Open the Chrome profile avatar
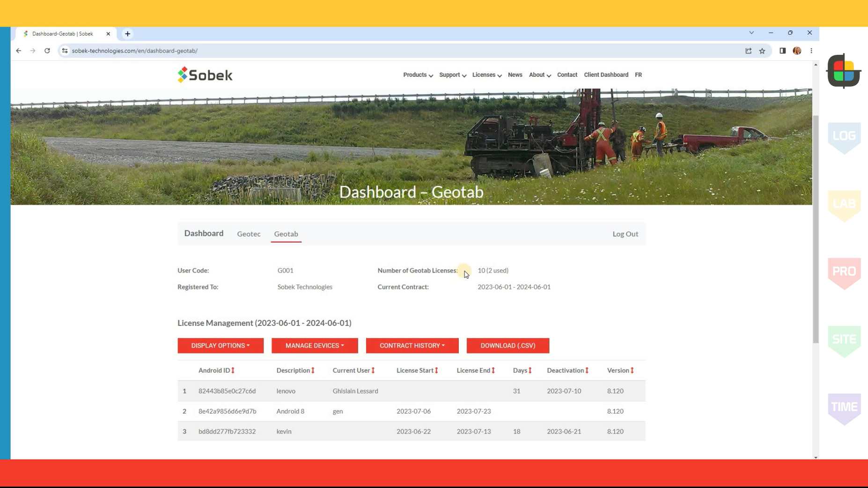The height and width of the screenshot is (488, 868). 797,51
